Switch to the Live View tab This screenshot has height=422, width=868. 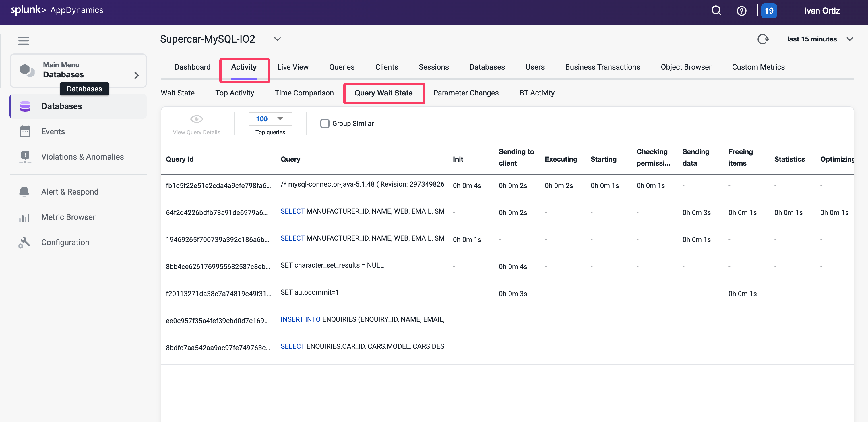coord(293,67)
